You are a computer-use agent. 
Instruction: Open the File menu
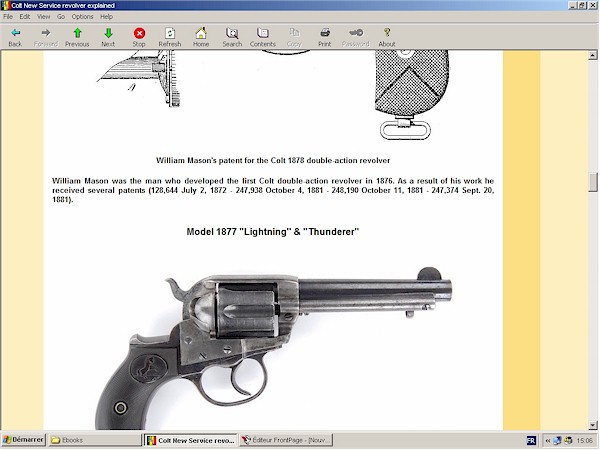coord(8,16)
